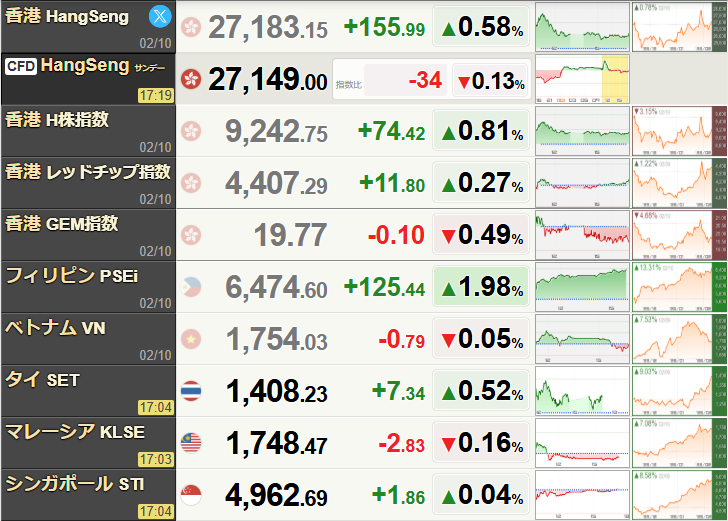Click the GEM指数 value 19.77
Screen dimensions: 728x521
pyautogui.click(x=291, y=235)
